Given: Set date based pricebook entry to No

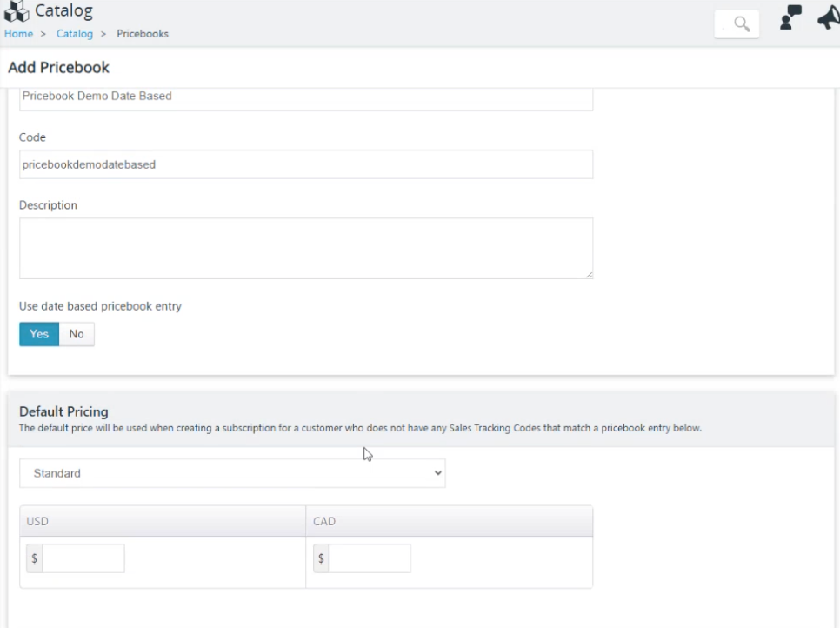Looking at the screenshot, I should point(77,334).
